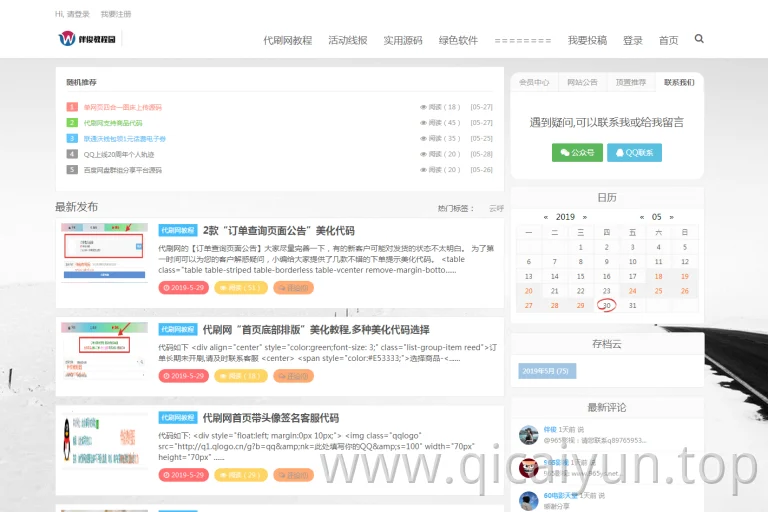
Task: Click commenter avatar beside 1天前 first comment
Action: coord(528,435)
